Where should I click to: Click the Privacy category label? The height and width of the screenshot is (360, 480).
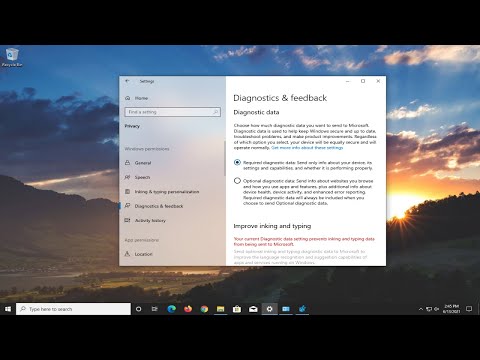(x=132, y=126)
